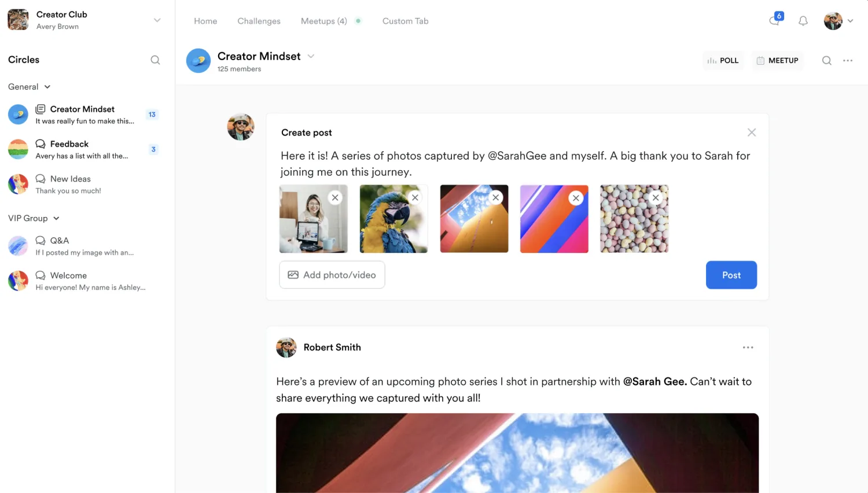Viewport: 868px width, 493px height.
Task: Open the Feedback circle in sidebar
Action: (x=83, y=149)
